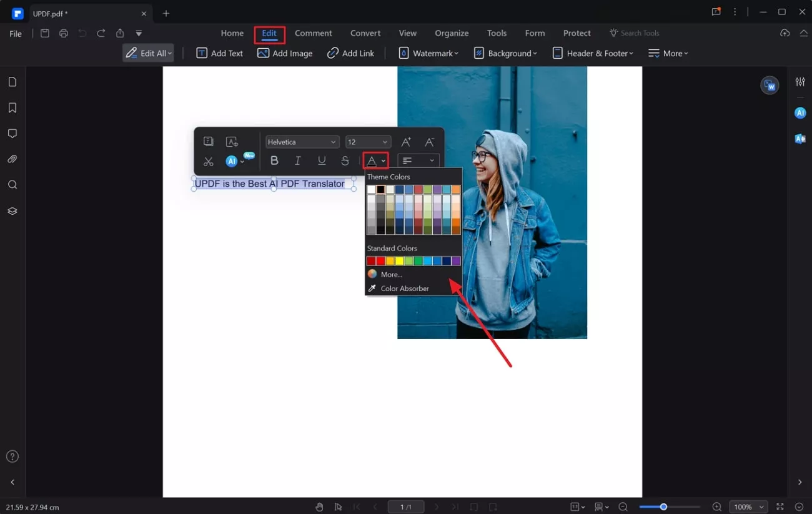812x514 pixels.
Task: Open a new tab with plus button
Action: 166,13
